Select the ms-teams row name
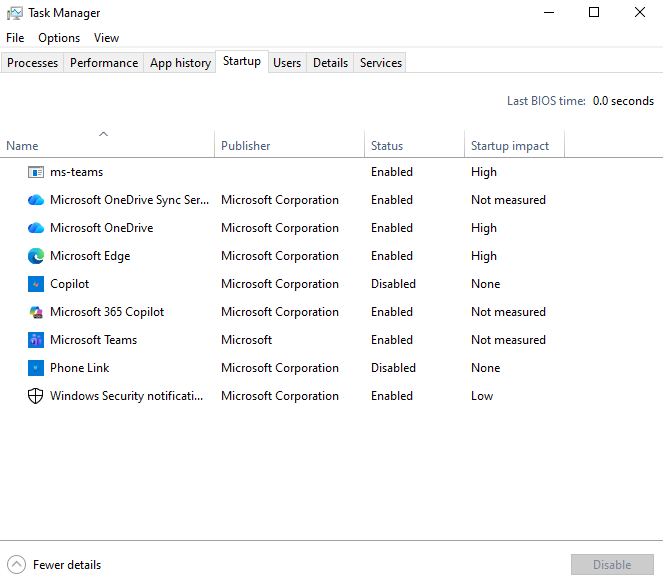Screen dimensions: 663x585 click(77, 172)
